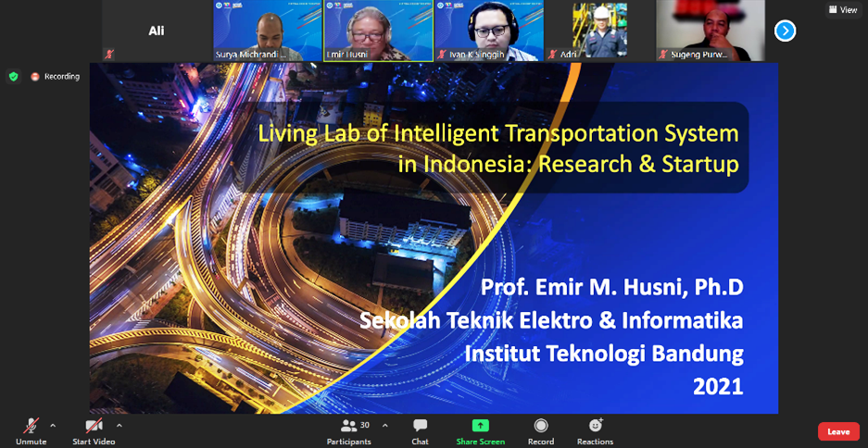Click muted mic icon on Sugeng's tile

[663, 55]
